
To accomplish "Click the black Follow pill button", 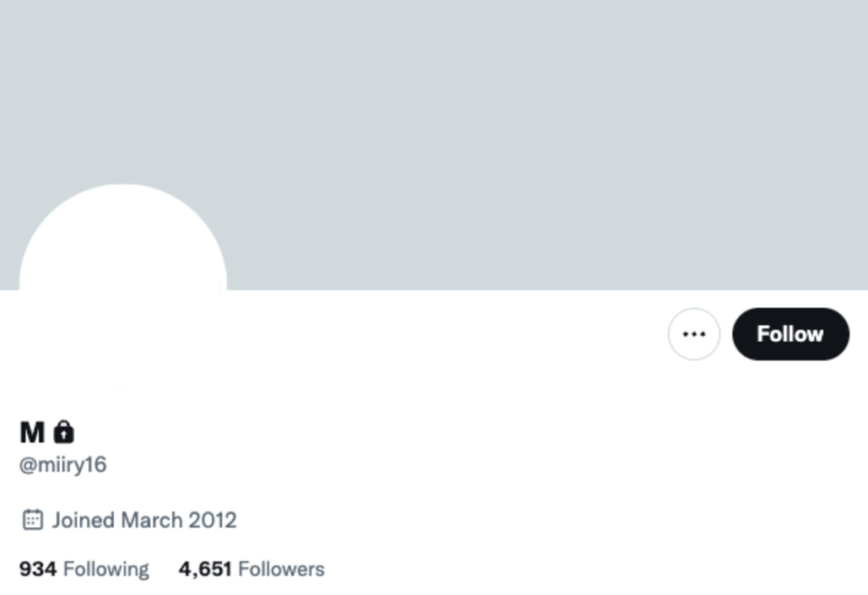I will coord(791,334).
